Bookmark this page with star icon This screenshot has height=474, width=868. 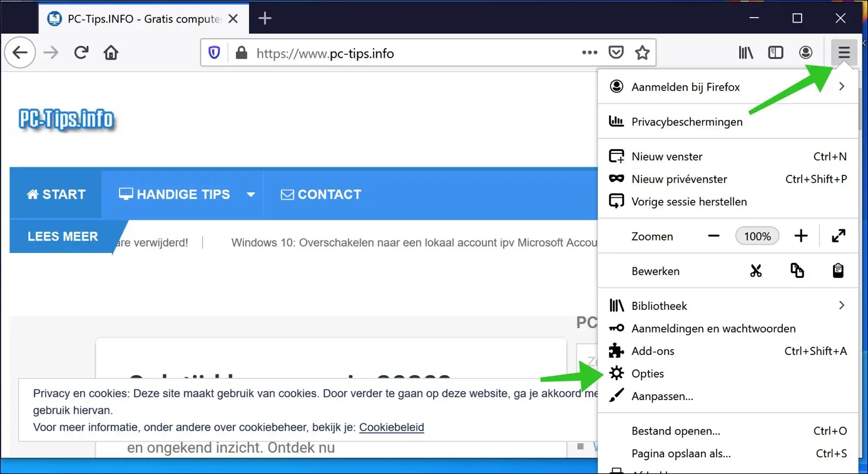(x=642, y=53)
